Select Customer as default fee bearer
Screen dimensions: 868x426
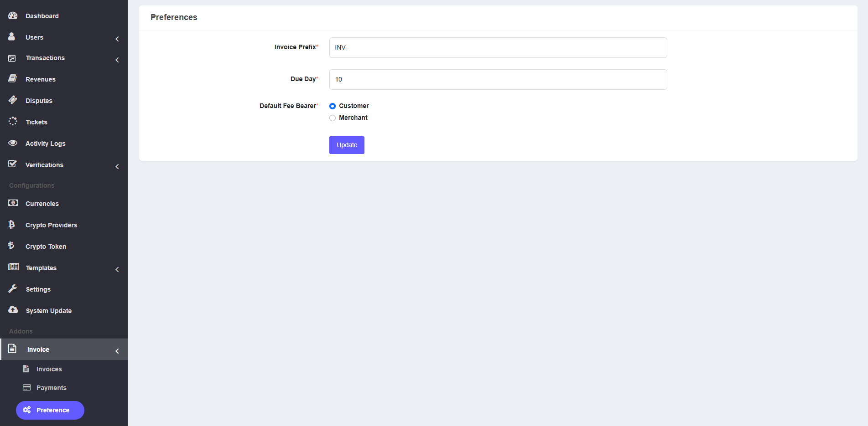(333, 106)
